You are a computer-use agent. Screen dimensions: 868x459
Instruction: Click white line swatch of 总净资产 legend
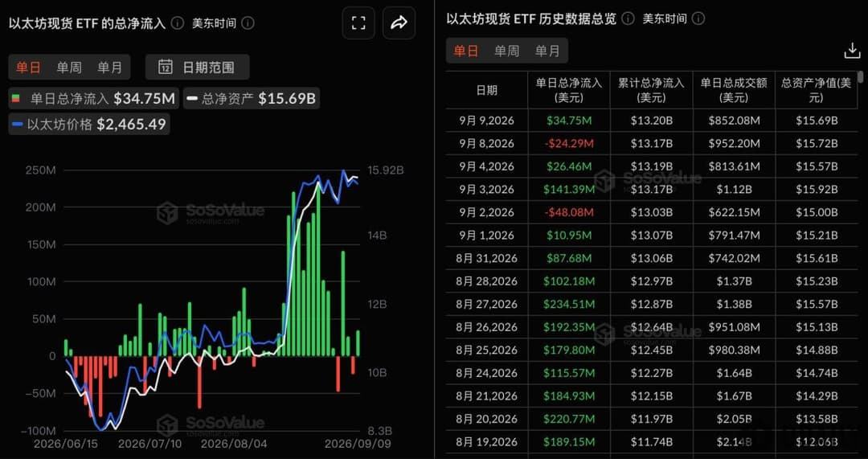[x=192, y=99]
